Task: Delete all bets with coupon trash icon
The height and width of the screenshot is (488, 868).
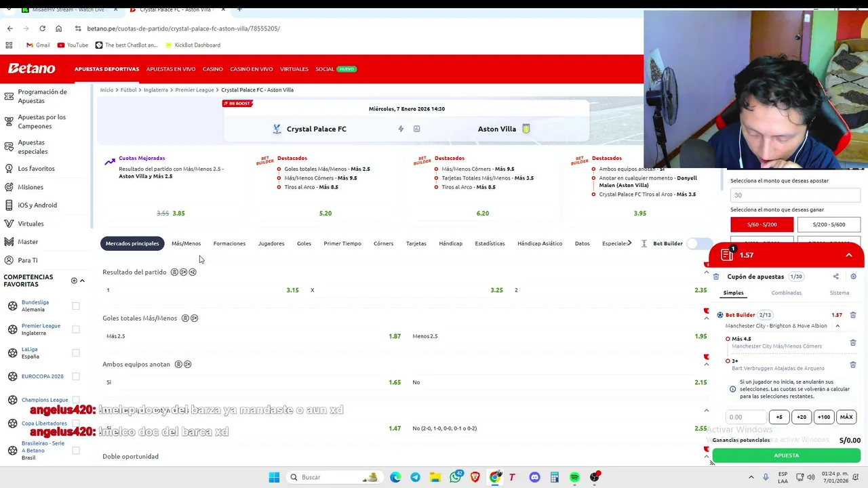Action: click(716, 277)
